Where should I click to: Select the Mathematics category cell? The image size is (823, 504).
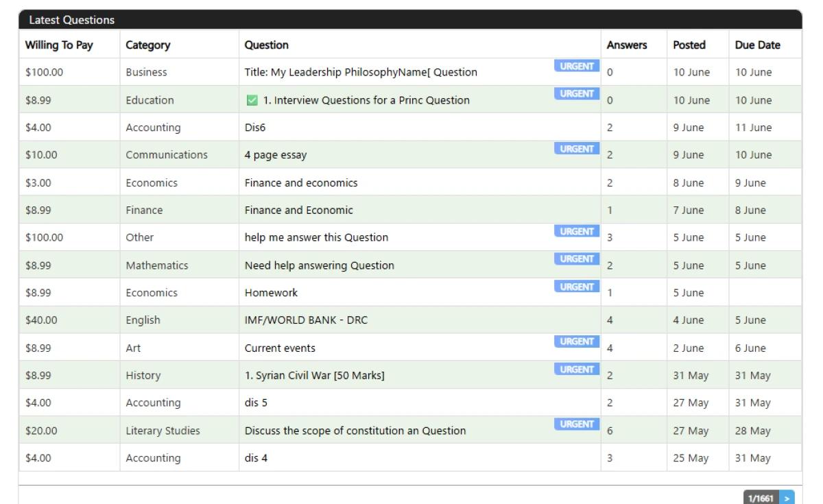pos(156,265)
